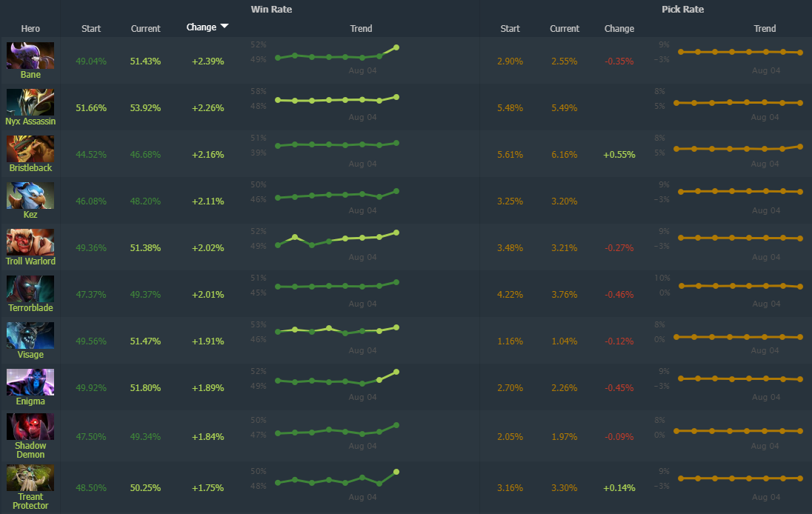Open Nyx Assassin name link
Screen dimensions: 812x514
(30, 121)
